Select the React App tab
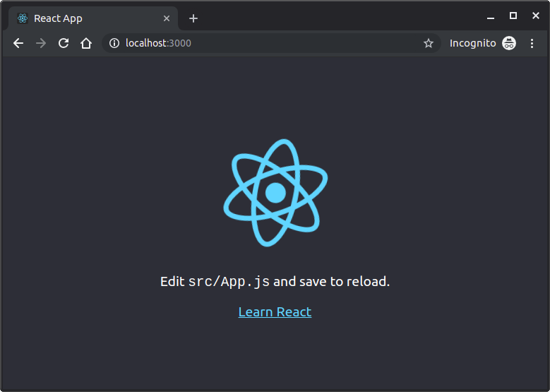 pyautogui.click(x=93, y=18)
